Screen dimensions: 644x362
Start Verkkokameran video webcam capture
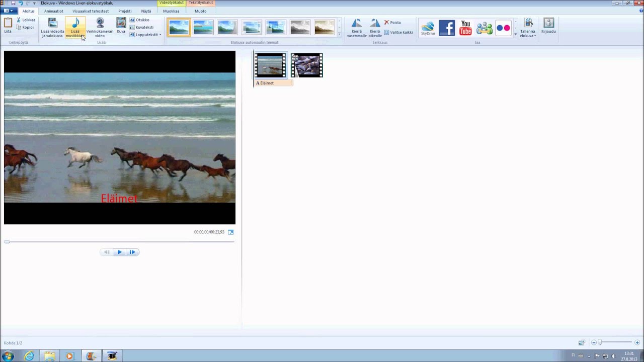(x=100, y=28)
